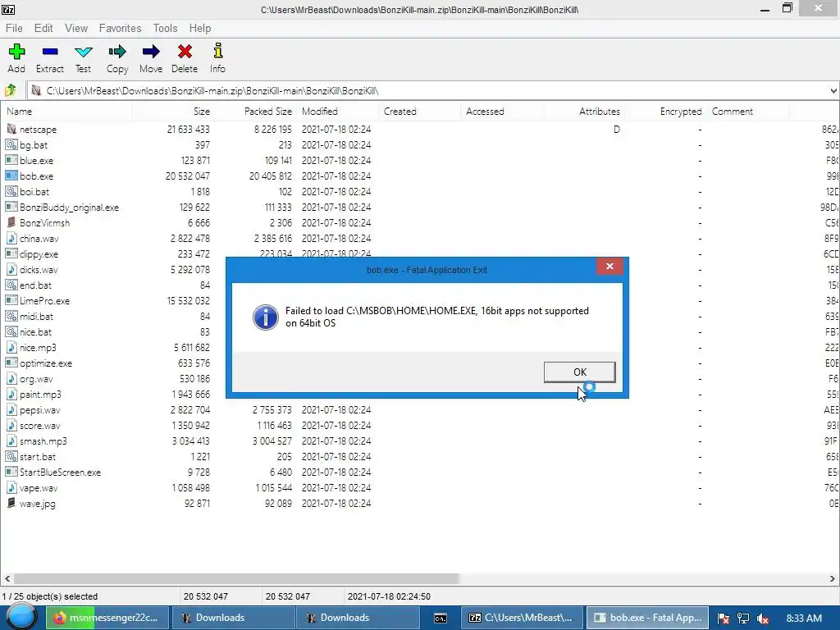
Task: Click the taskbar clock 8:33 AM
Action: (804, 619)
